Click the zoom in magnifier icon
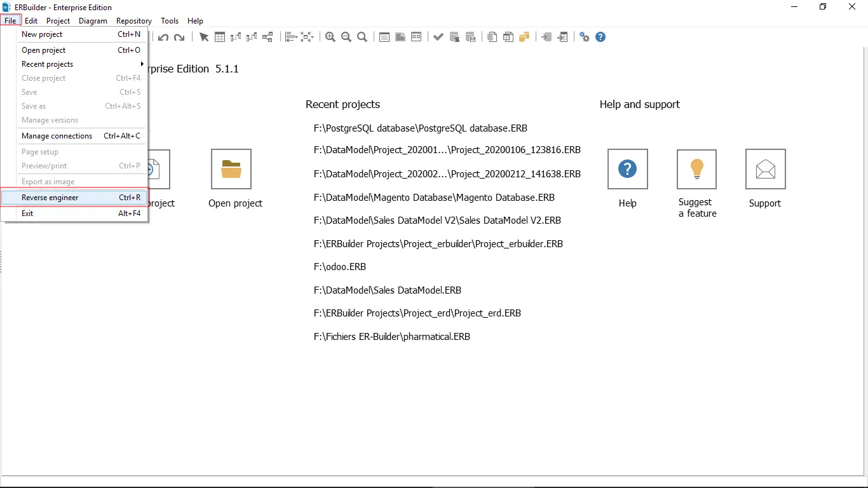 coord(330,37)
